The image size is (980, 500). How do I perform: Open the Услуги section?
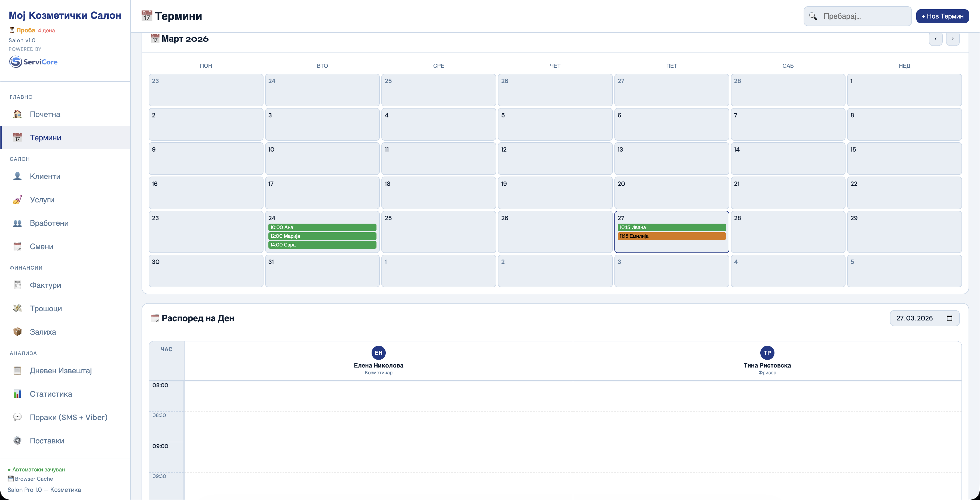(65, 200)
